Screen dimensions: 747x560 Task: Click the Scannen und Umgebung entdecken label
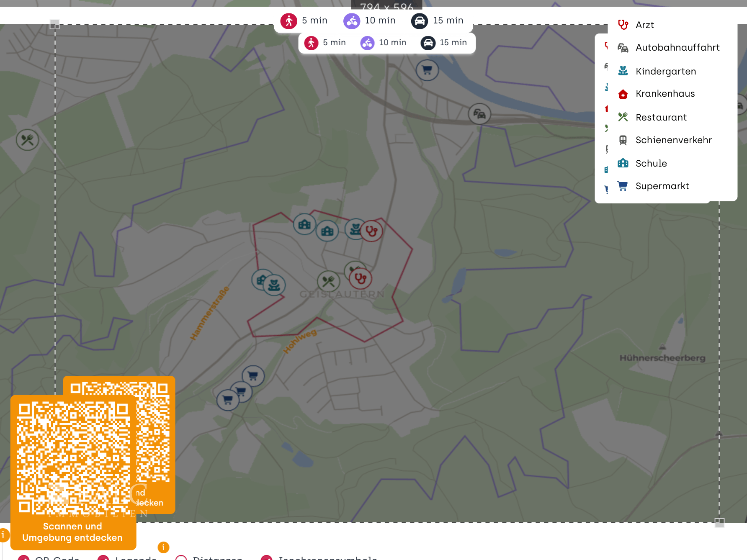(72, 532)
